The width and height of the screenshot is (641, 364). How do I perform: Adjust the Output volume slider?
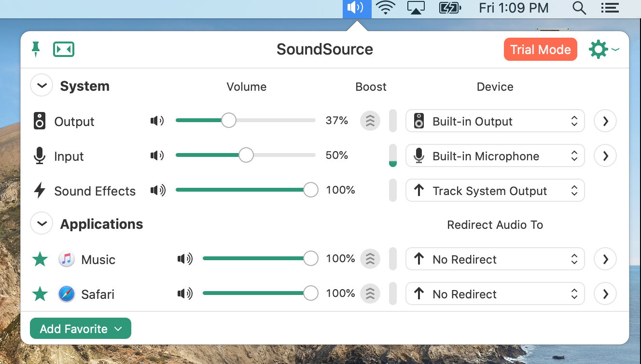click(246, 120)
